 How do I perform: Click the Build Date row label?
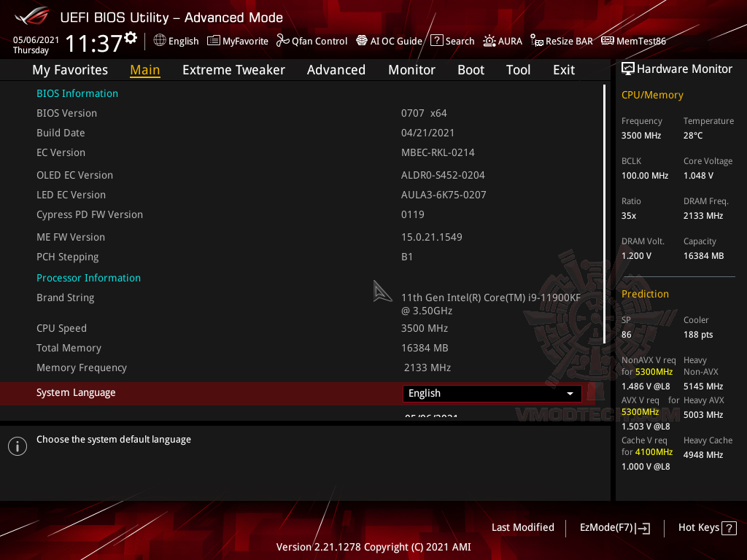click(x=61, y=133)
